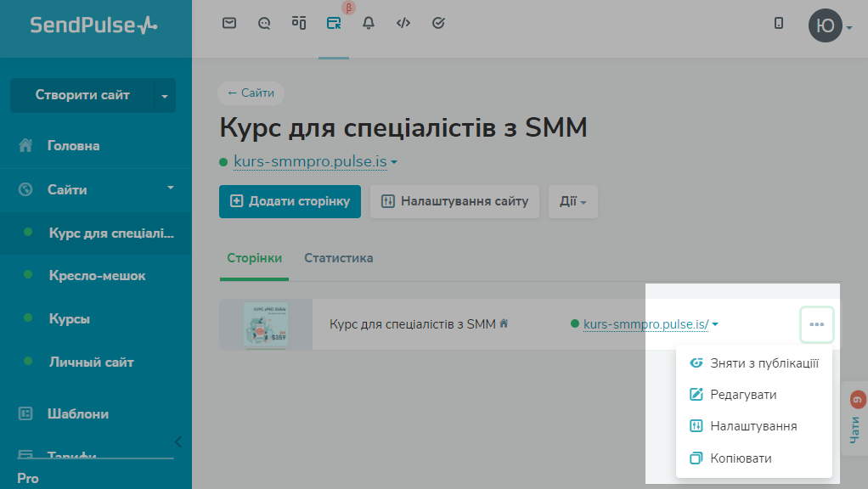Click Налаштування сайту button

pyautogui.click(x=454, y=201)
